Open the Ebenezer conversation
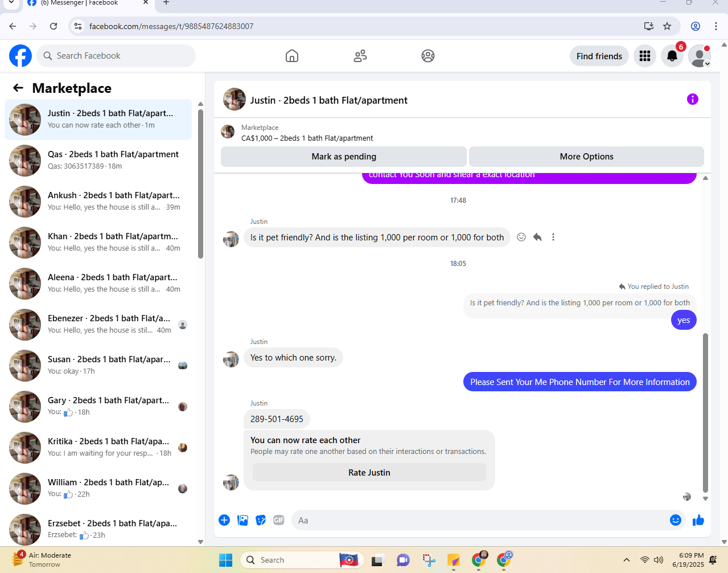Screen dimensions: 728x573 [x=98, y=325]
